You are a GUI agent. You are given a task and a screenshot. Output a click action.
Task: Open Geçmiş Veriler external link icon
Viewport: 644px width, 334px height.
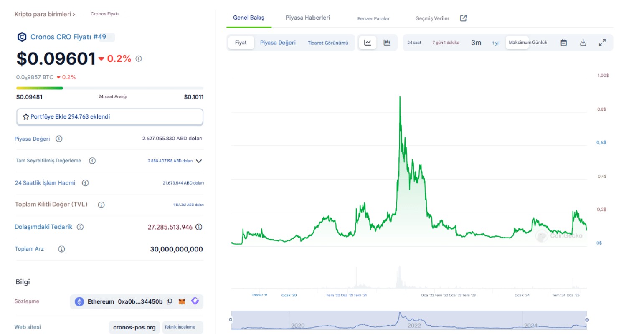coord(463,18)
